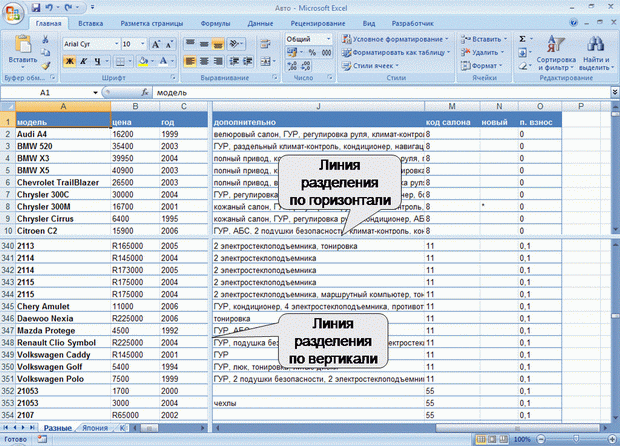Select column J header

[318, 106]
